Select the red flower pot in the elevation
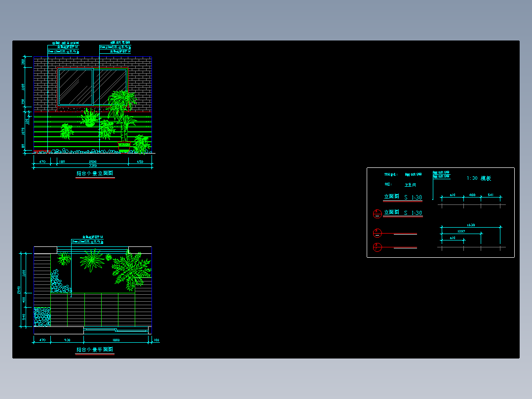The image size is (532, 399). click(x=124, y=147)
